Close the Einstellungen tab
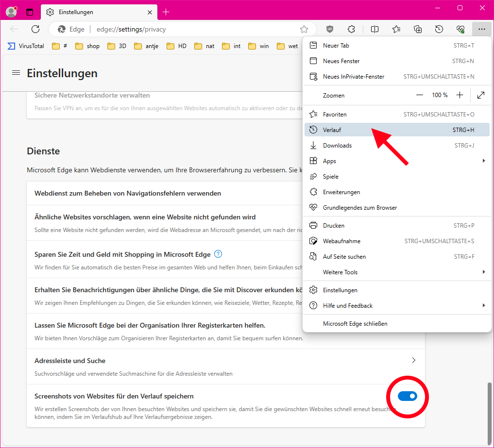This screenshot has height=448, width=494. click(150, 12)
